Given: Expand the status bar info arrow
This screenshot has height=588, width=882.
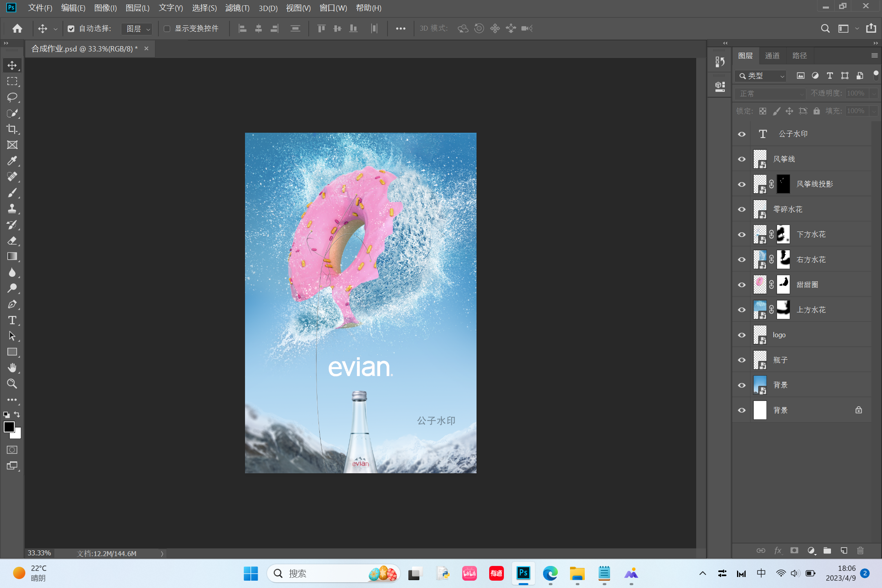Looking at the screenshot, I should click(x=162, y=554).
